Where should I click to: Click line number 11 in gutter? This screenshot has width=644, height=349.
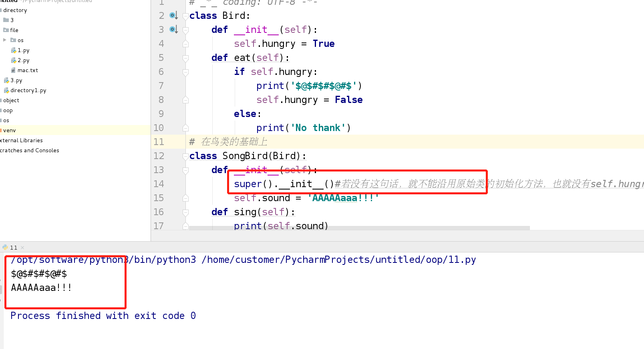tap(159, 142)
